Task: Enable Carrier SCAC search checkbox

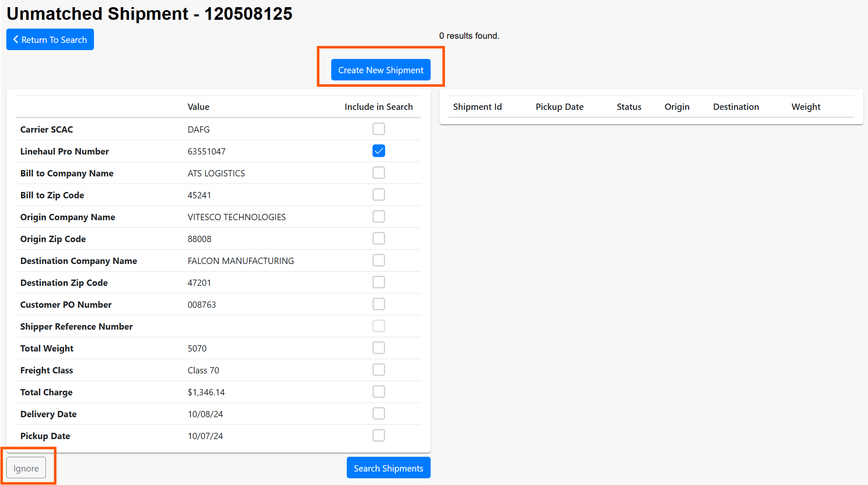Action: (378, 129)
